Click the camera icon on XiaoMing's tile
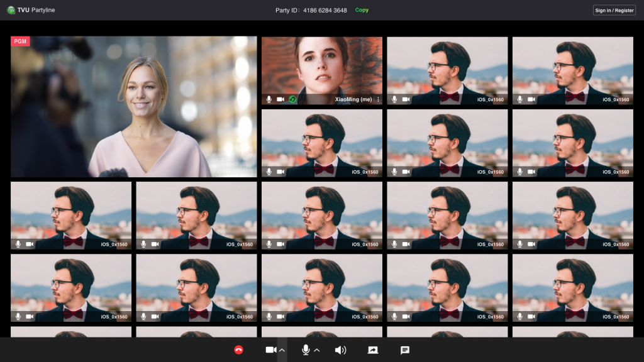This screenshot has height=362, width=644. tap(280, 99)
